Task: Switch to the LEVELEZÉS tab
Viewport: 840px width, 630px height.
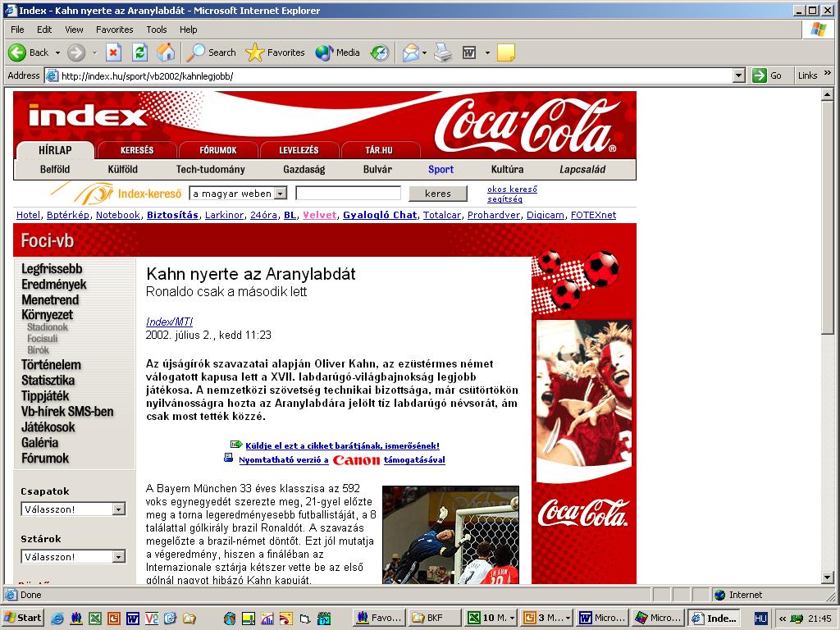Action: [299, 150]
